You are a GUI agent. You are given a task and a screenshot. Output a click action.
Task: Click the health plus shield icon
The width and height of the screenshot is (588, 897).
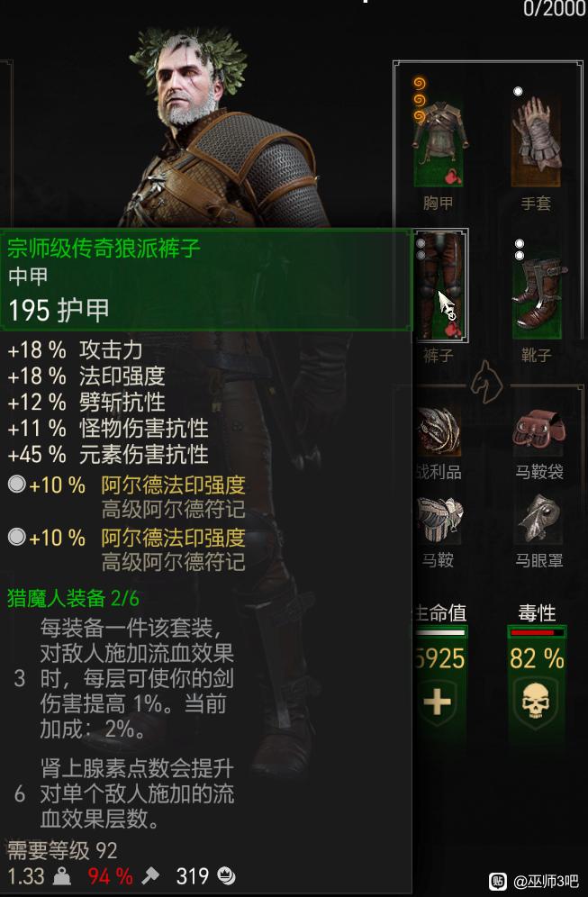pyautogui.click(x=438, y=702)
